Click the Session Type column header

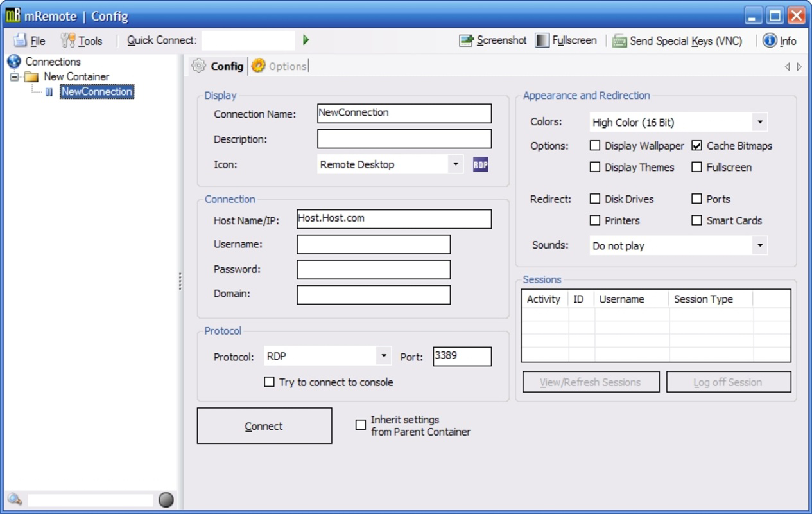coord(711,299)
